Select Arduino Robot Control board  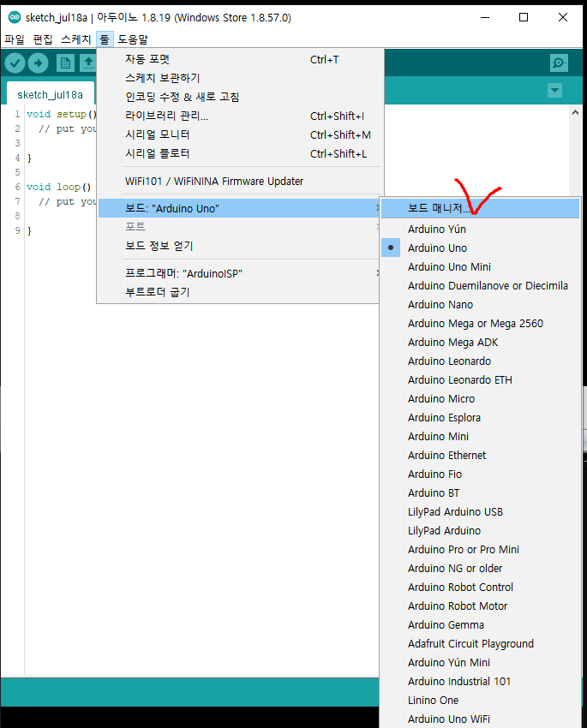click(x=480, y=587)
